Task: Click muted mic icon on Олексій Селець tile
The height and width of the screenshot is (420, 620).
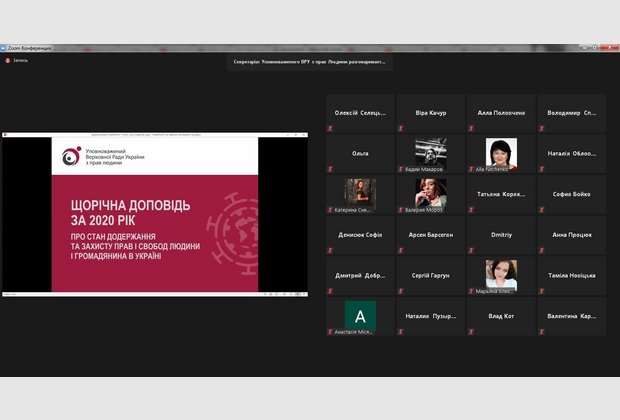Action: (331, 128)
